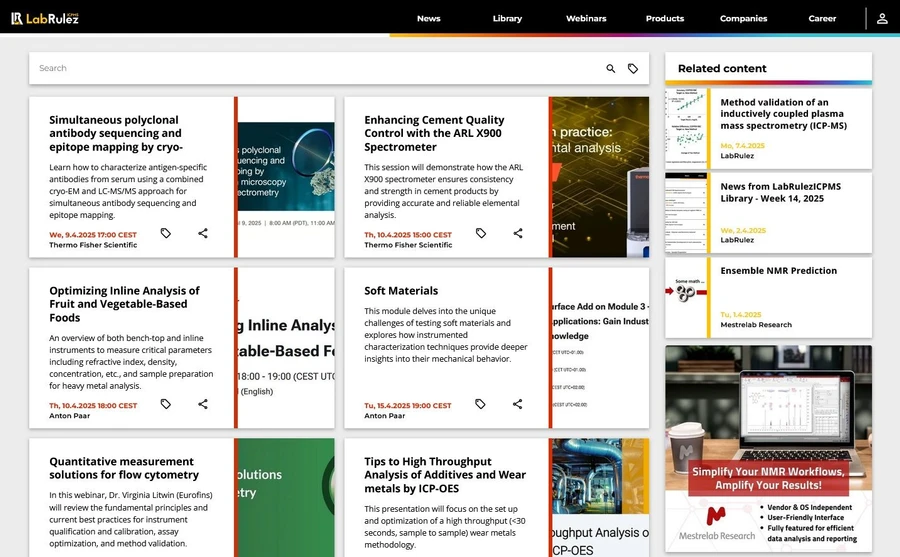900x557 pixels.
Task: Click tag icon on Soft Materials card
Action: pyautogui.click(x=480, y=404)
